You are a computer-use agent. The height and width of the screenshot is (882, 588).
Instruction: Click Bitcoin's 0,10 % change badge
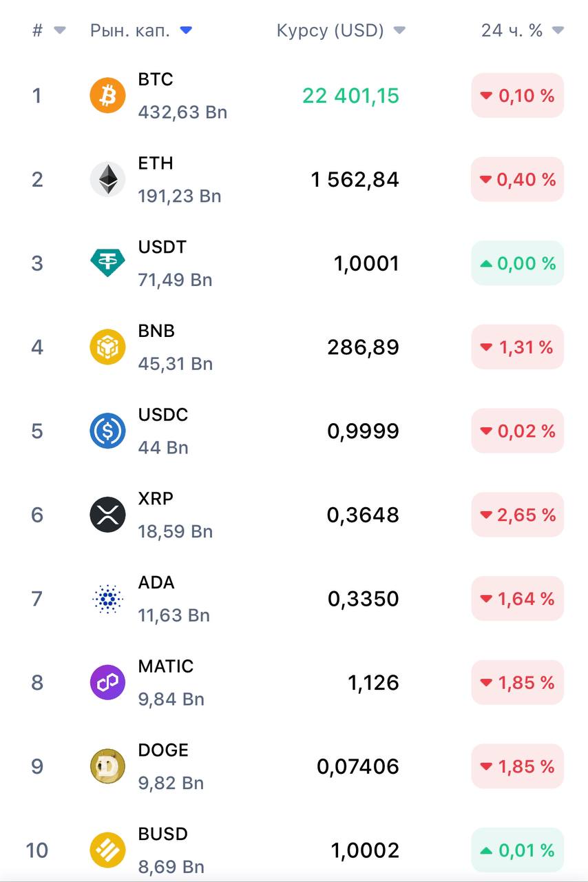click(517, 95)
